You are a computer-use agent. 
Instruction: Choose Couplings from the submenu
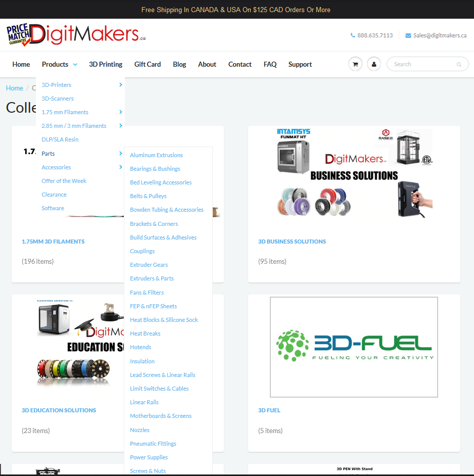coord(143,251)
